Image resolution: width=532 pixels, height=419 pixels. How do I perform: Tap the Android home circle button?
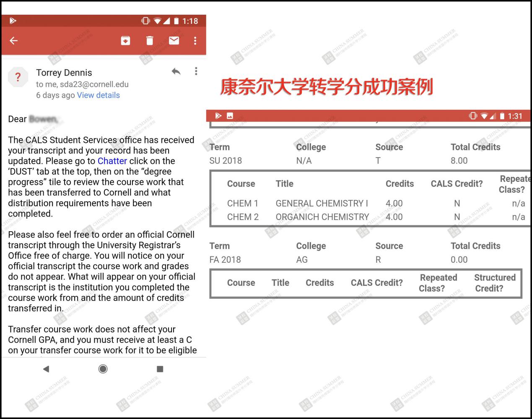(x=103, y=369)
